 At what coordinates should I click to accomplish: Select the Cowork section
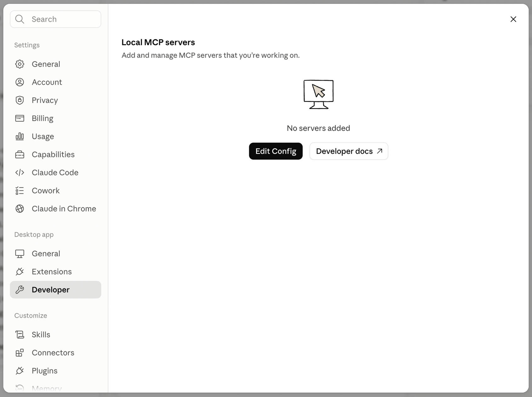pos(55,191)
